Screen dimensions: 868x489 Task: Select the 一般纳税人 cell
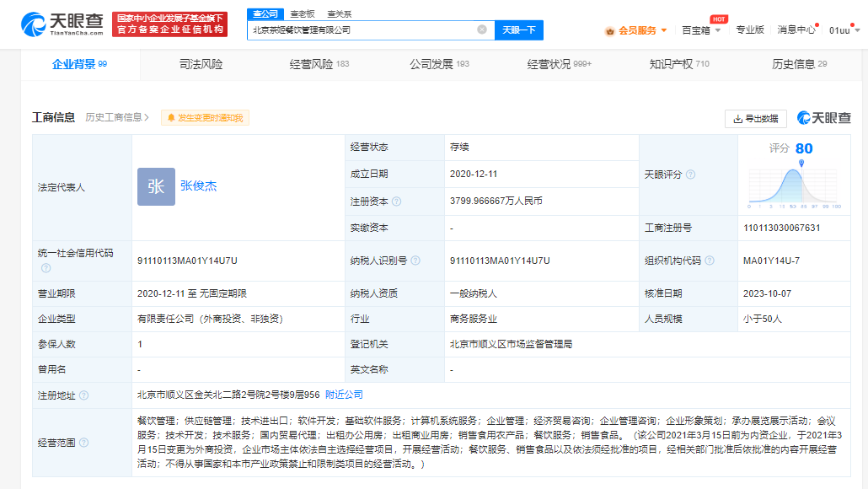pyautogui.click(x=474, y=293)
